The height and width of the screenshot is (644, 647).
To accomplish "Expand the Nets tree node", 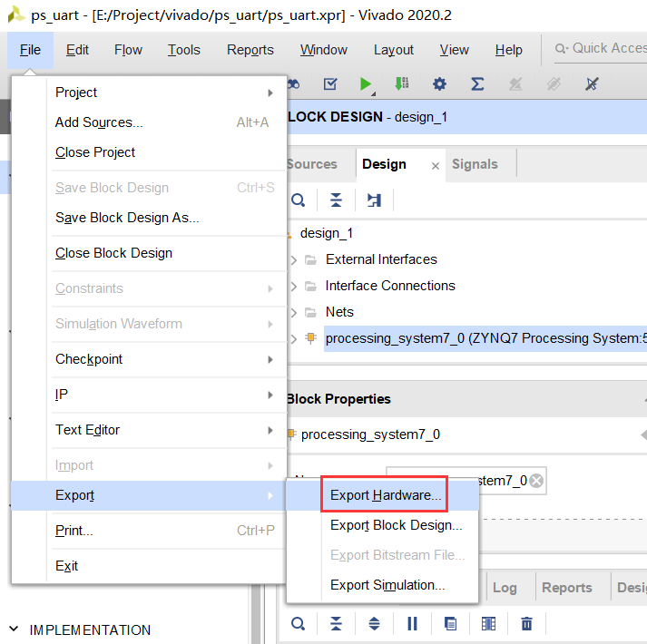I will pos(293,313).
